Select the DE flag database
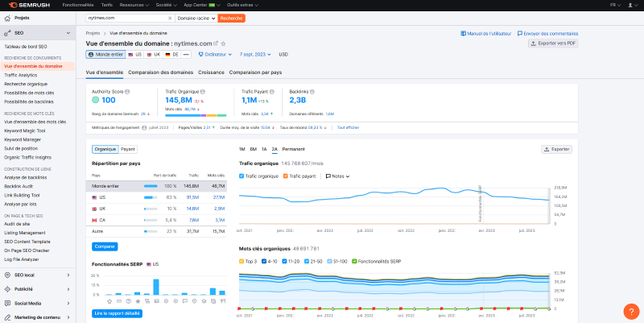Screen dimensions: 644x323 click(172, 54)
